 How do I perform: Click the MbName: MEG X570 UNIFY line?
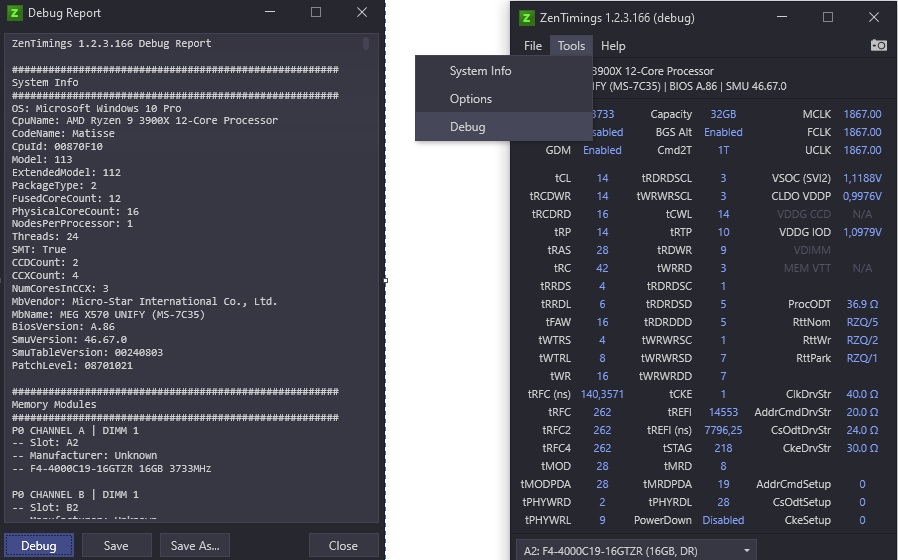(x=108, y=314)
